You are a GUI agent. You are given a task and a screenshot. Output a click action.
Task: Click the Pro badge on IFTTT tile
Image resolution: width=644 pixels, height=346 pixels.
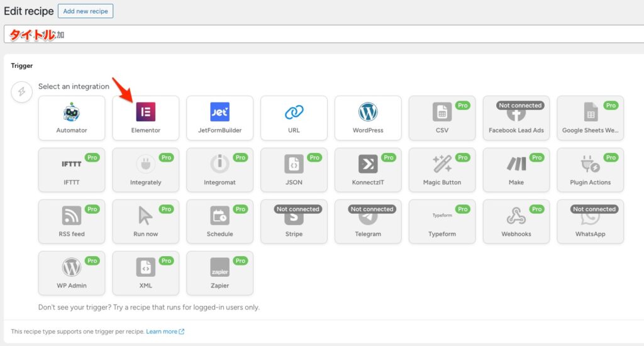pyautogui.click(x=92, y=157)
